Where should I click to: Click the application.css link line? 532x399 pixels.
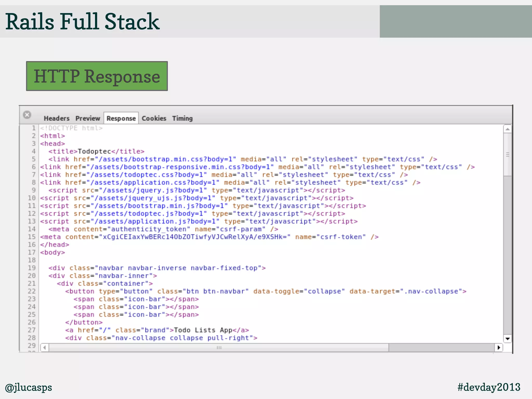pos(230,183)
